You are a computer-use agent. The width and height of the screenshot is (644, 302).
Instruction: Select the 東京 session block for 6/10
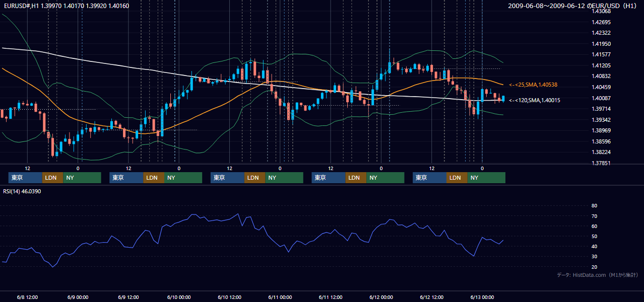click(x=227, y=178)
